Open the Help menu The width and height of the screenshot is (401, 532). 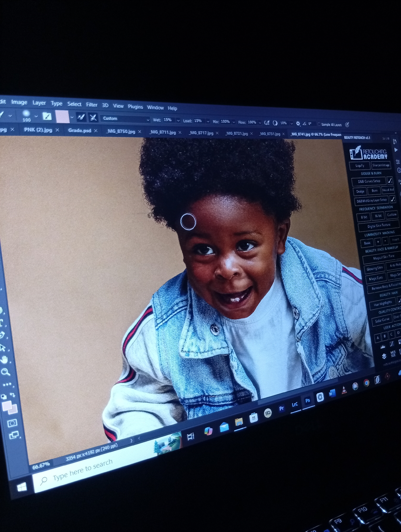tap(172, 108)
